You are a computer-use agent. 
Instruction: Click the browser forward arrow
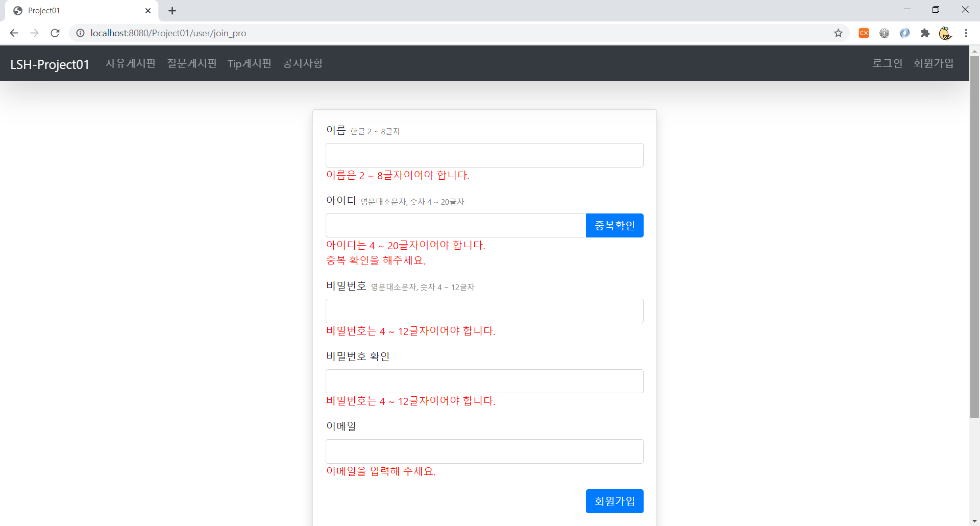click(x=34, y=33)
